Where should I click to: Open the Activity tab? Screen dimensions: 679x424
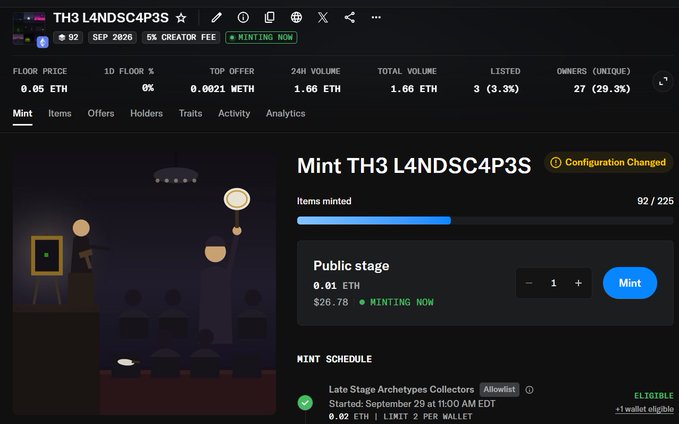[234, 113]
